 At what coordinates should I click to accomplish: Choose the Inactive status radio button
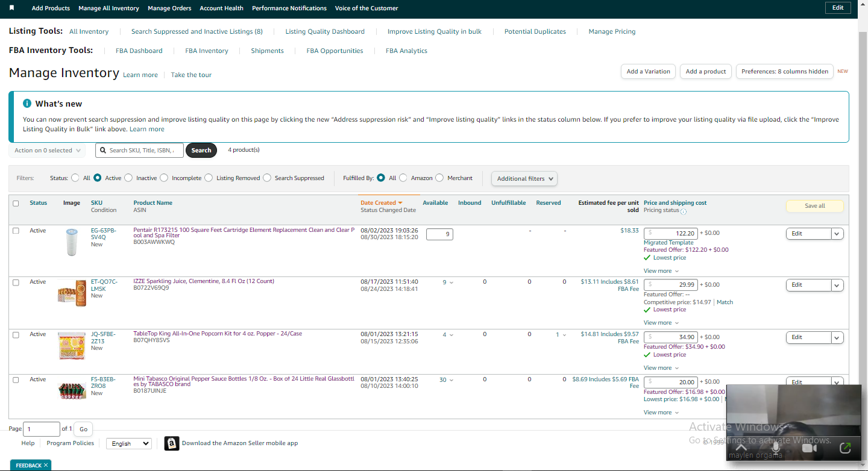128,178
